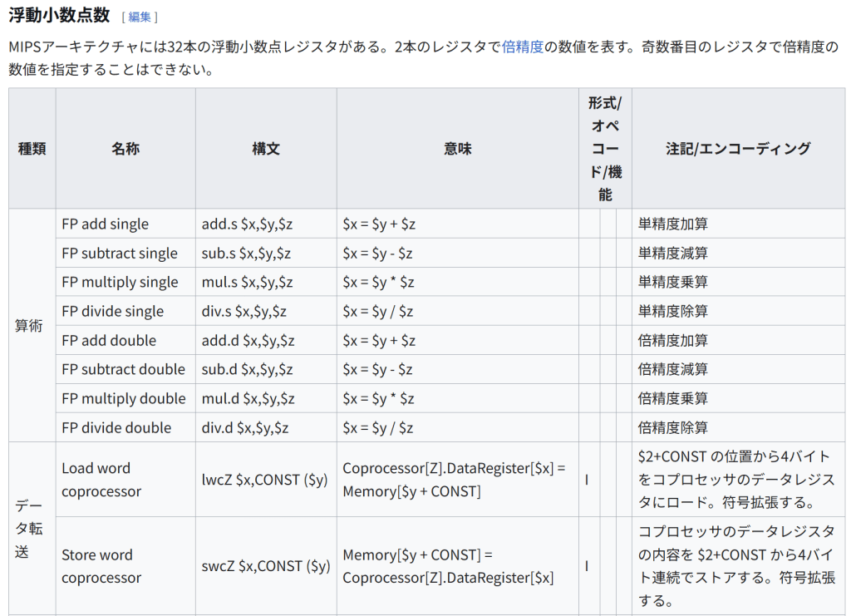Click the 構文 column header
The width and height of the screenshot is (851, 616).
click(x=266, y=149)
